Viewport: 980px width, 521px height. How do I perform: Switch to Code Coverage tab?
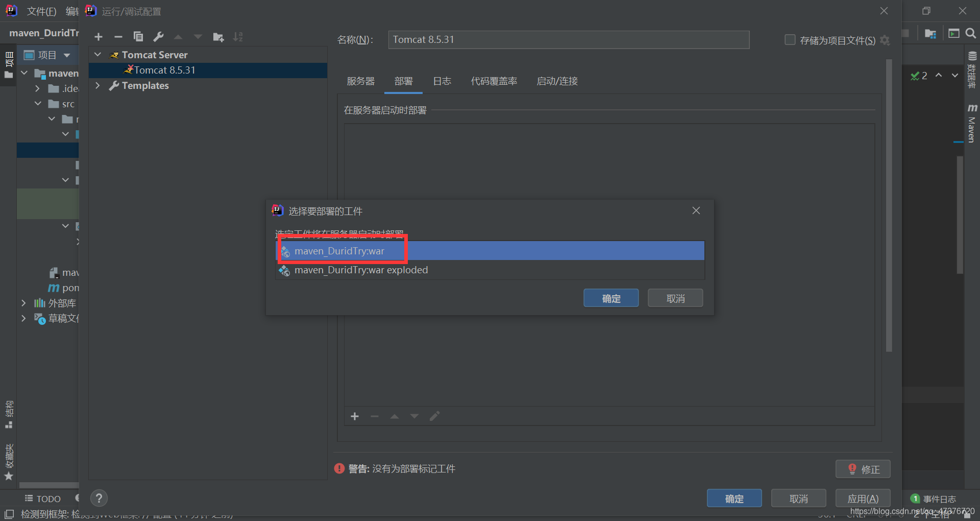tap(494, 81)
